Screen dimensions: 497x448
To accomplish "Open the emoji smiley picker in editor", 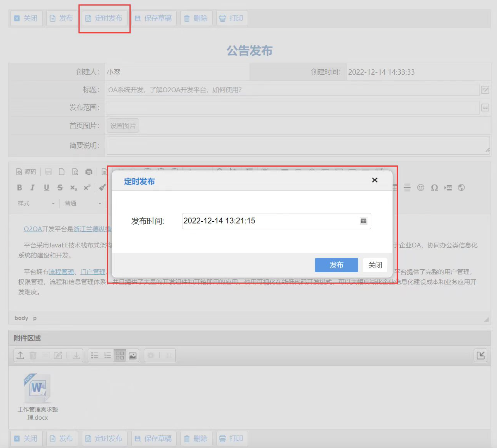I will tap(421, 188).
